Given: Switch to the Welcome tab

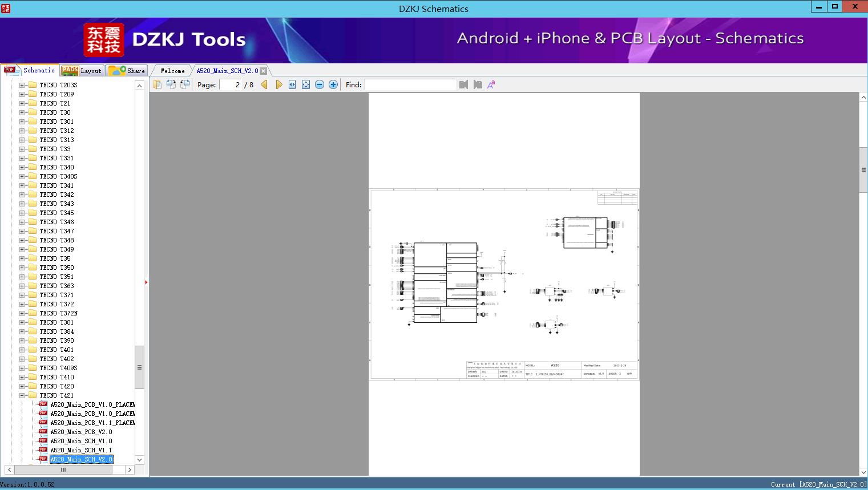Looking at the screenshot, I should [x=172, y=71].
